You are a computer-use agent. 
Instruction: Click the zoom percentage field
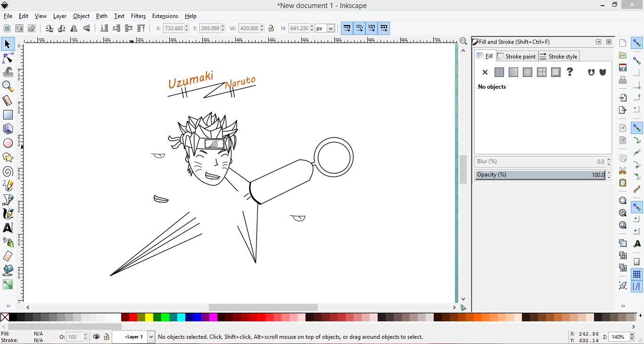[618, 337]
